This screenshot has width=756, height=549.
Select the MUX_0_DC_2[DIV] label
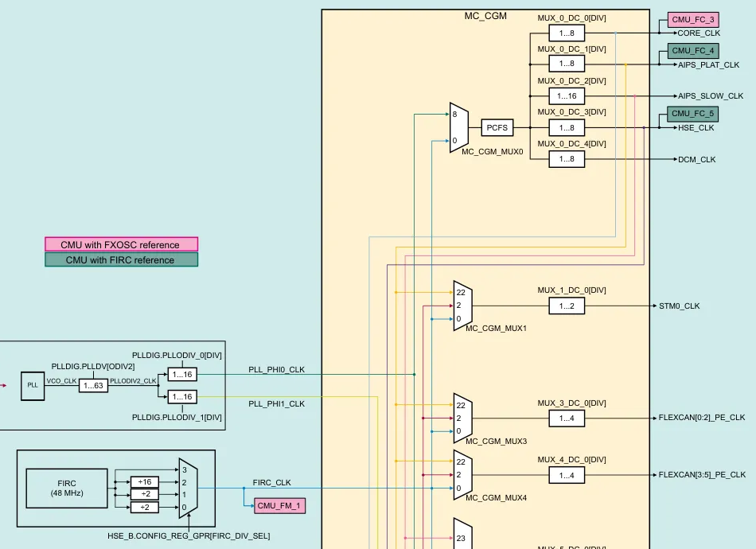pyautogui.click(x=572, y=81)
